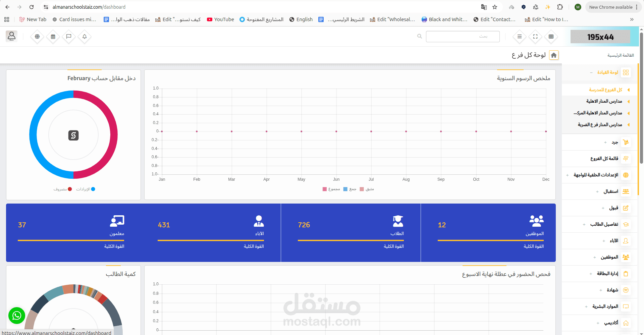Open the English bookmark
Viewport: 644px width, 335px height.
click(301, 19)
